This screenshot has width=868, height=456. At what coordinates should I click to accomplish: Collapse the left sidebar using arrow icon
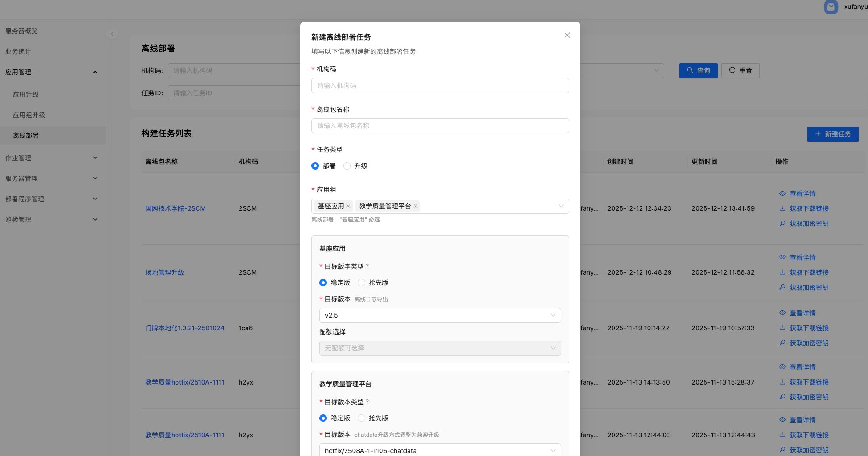tap(112, 34)
